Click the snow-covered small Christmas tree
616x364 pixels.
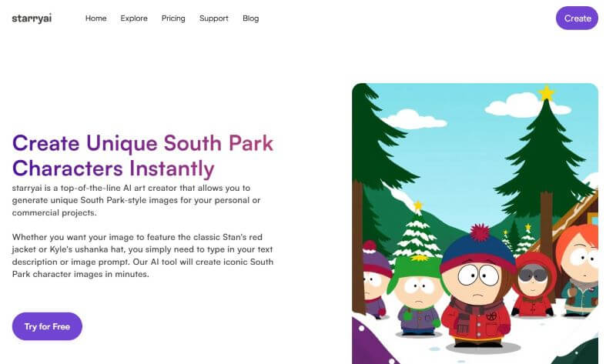417,234
